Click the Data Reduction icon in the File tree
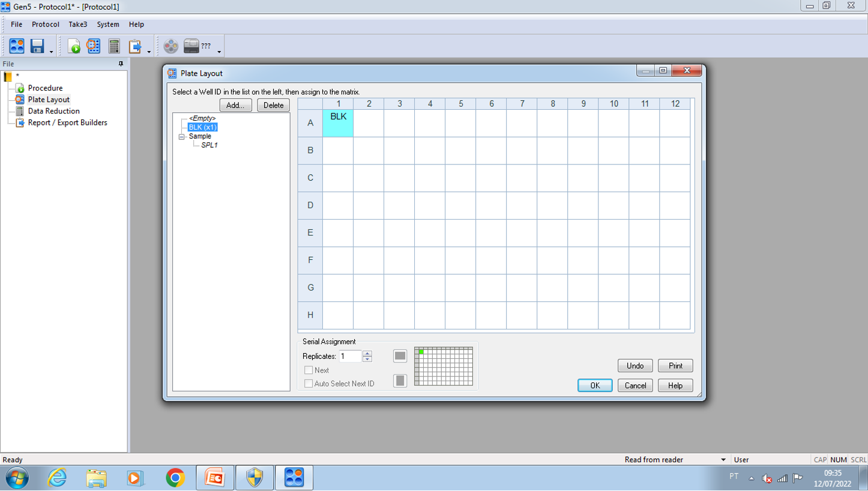This screenshot has width=868, height=491. [x=20, y=111]
